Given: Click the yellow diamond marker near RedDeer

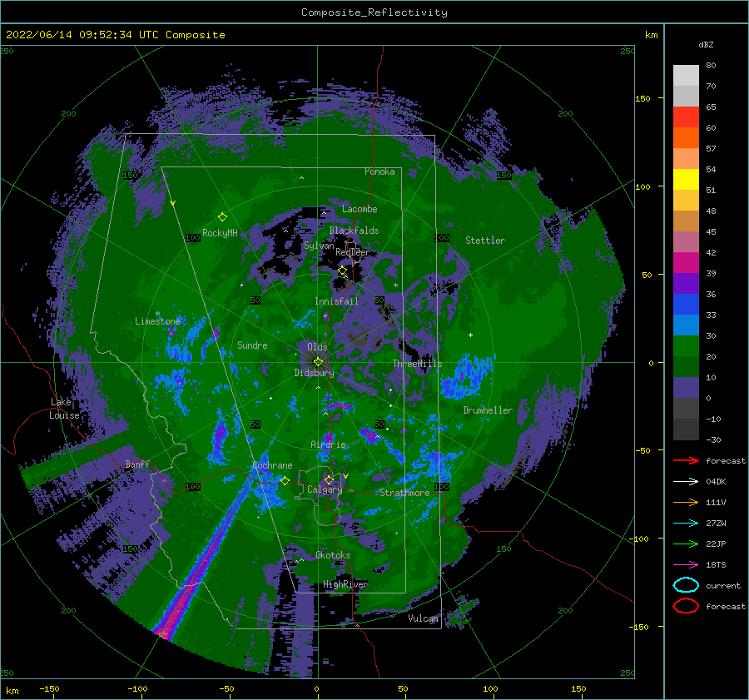Looking at the screenshot, I should (342, 271).
